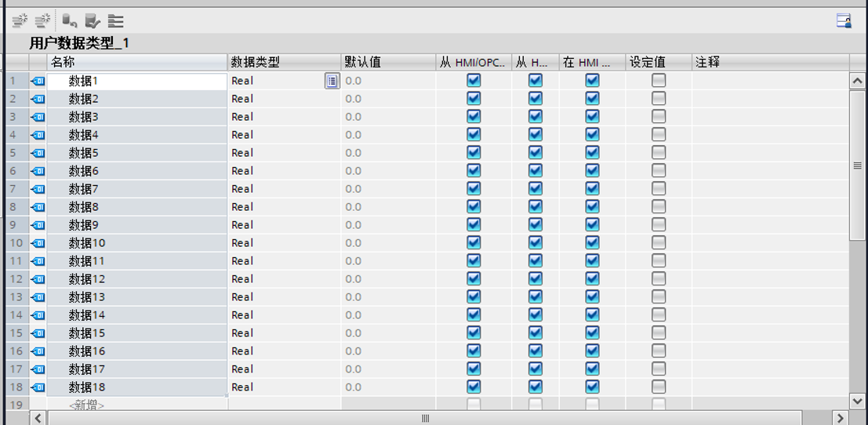This screenshot has height=425, width=868.
Task: Click the tag icon for 数据3
Action: coord(38,117)
